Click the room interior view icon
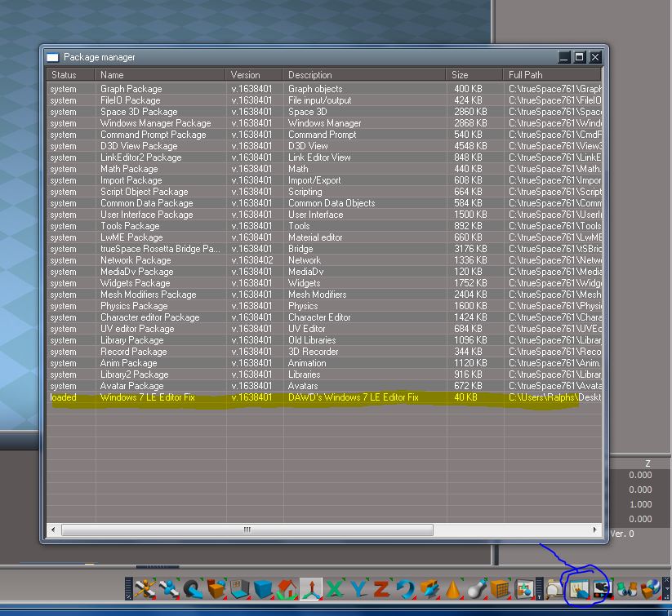This screenshot has width=672, height=616. click(240, 589)
